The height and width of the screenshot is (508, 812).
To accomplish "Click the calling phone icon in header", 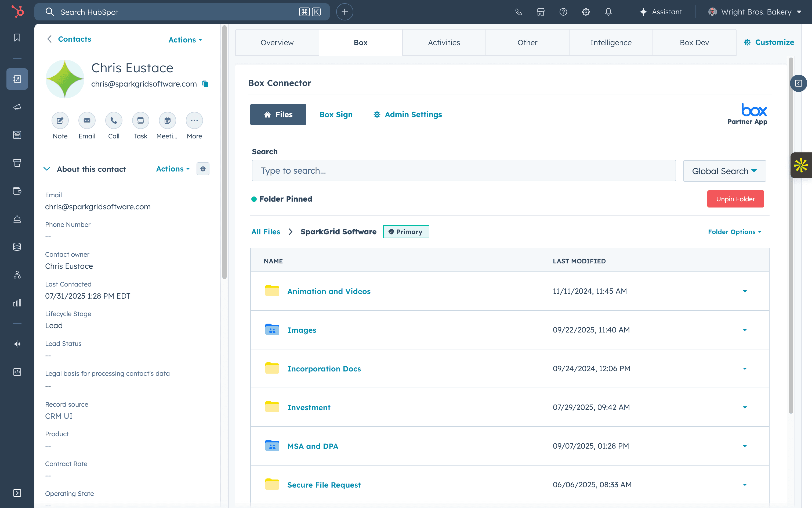I will point(519,12).
